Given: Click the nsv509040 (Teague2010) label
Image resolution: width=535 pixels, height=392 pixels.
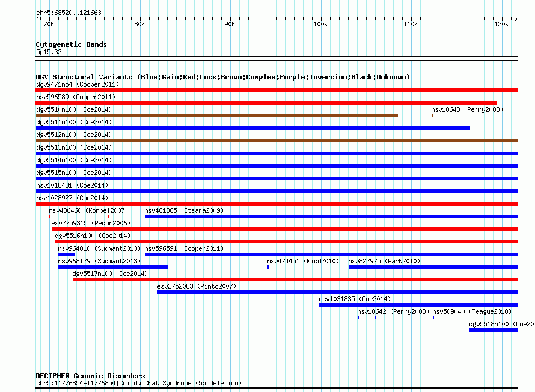Looking at the screenshot, I should [x=472, y=311].
